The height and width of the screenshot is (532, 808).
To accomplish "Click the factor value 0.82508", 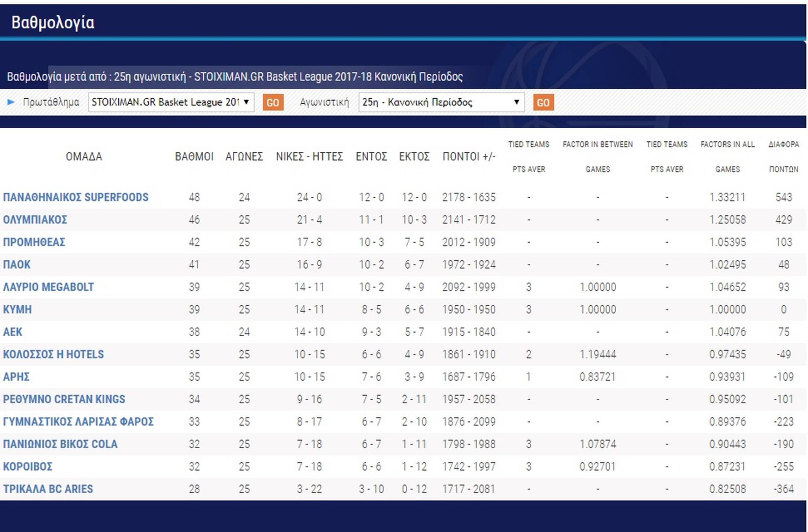I will [x=728, y=489].
